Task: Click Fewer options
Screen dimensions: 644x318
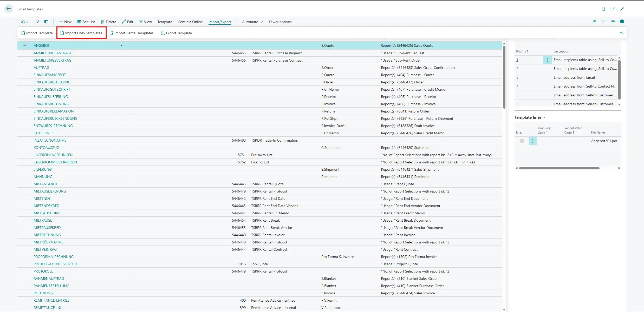Action: pyautogui.click(x=280, y=22)
